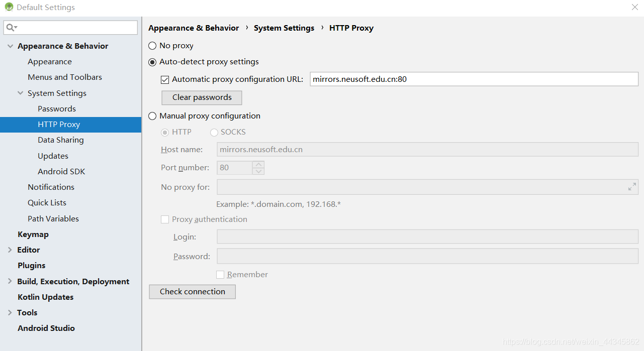Click System Settings in the breadcrumb

pos(284,28)
